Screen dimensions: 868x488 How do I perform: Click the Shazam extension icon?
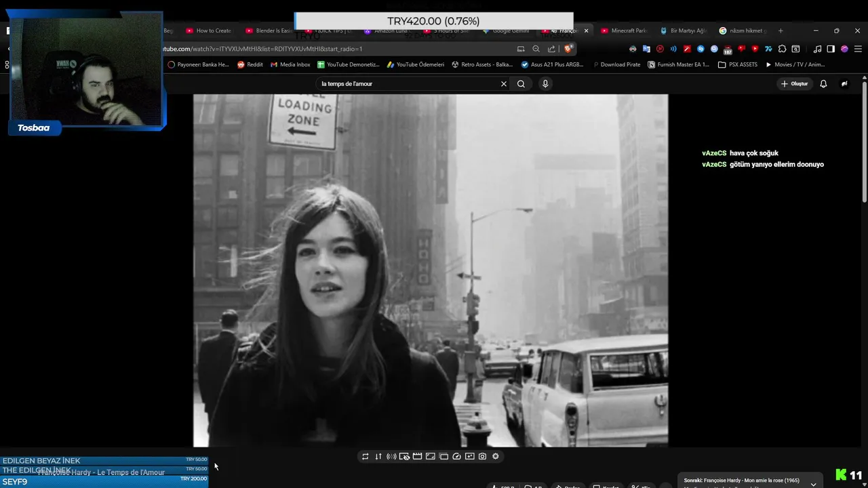coord(701,49)
